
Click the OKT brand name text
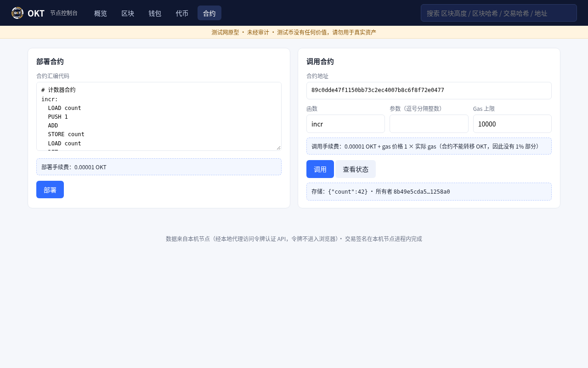point(36,13)
